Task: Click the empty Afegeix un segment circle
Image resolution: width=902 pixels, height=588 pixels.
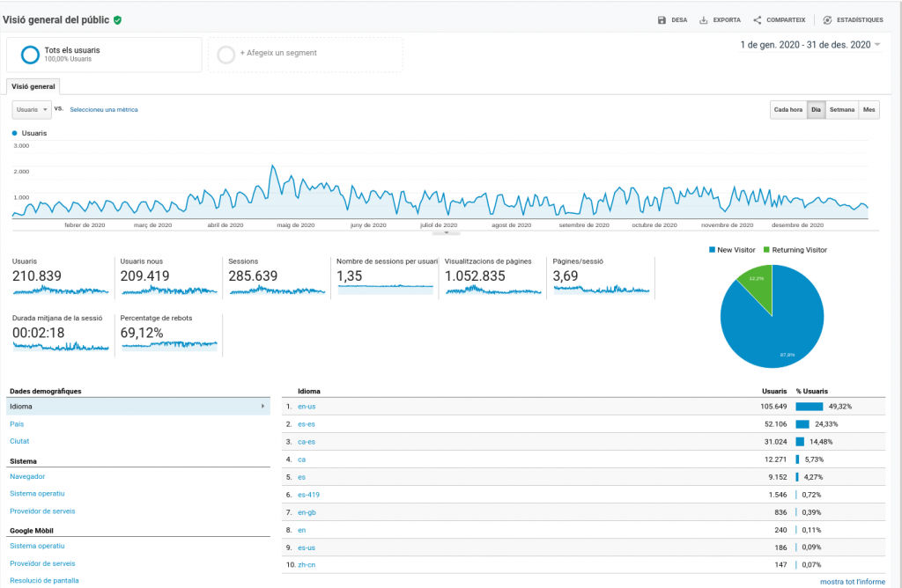Action: (x=225, y=55)
